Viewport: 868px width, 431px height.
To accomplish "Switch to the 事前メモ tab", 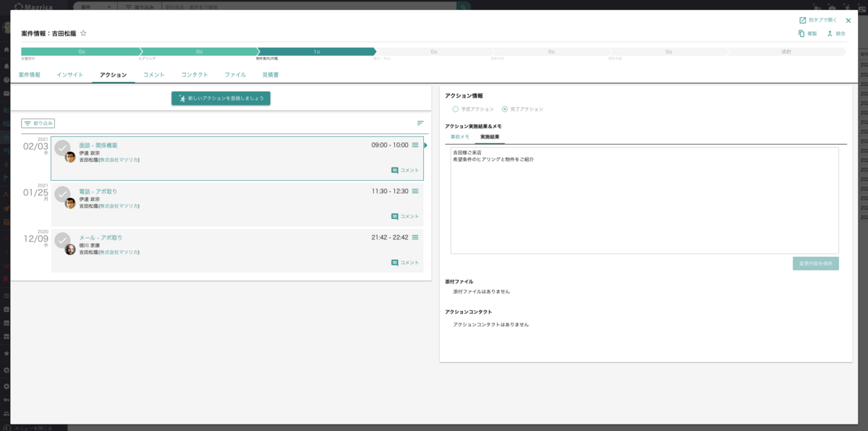I will pyautogui.click(x=460, y=137).
